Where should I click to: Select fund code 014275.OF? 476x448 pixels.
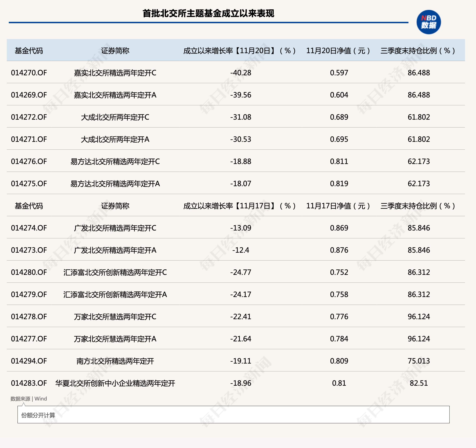(29, 184)
